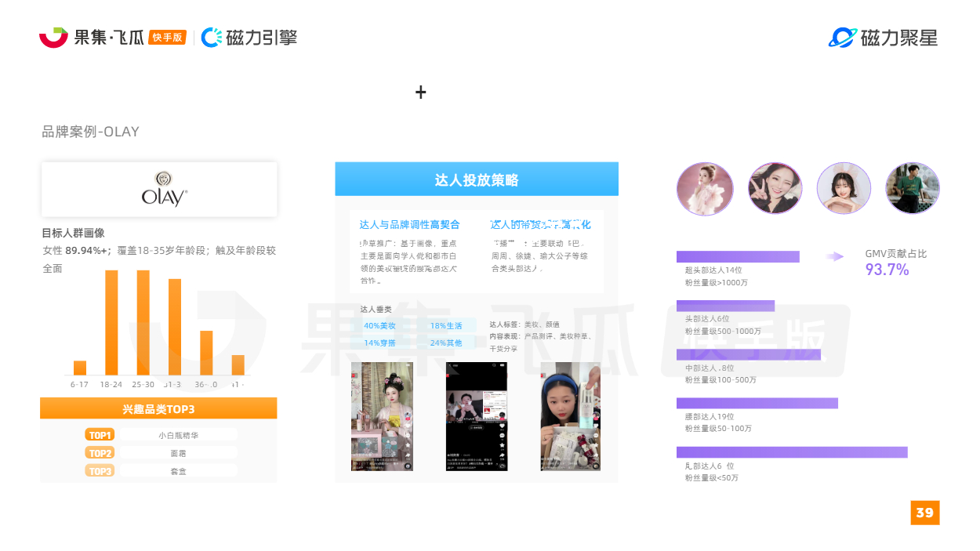Viewport: 980px width, 551px height.
Task: Click the orange TOP1 badge
Action: click(x=100, y=434)
